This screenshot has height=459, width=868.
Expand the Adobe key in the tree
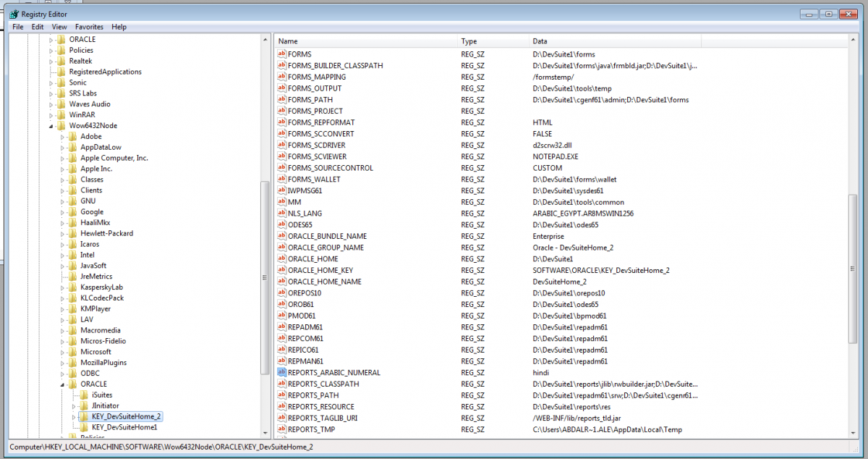click(63, 137)
